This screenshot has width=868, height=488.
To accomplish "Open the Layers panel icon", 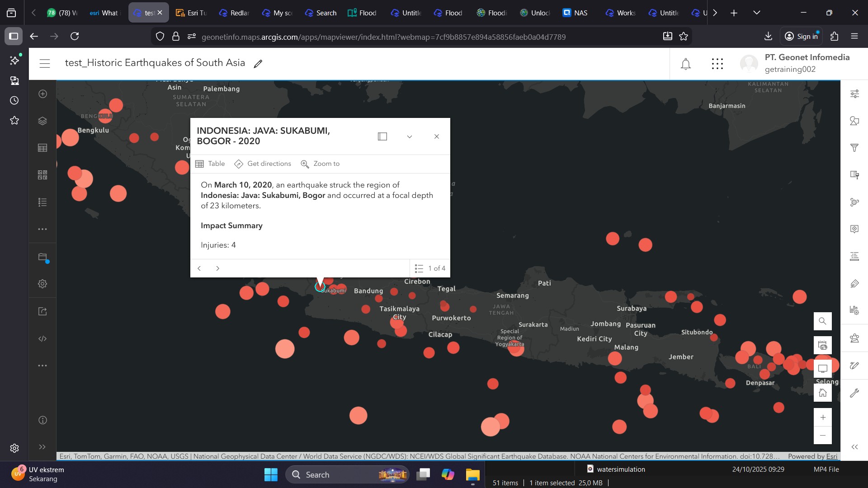I will coord(42,121).
